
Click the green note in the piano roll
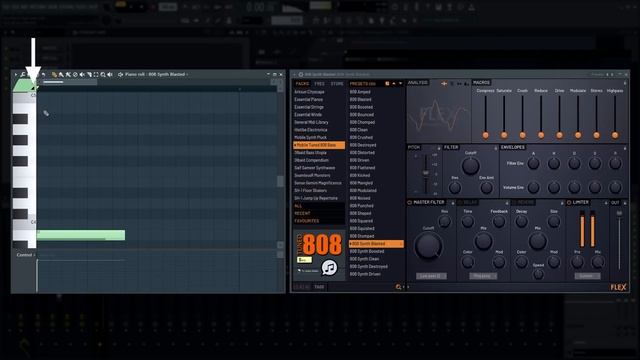(x=81, y=235)
